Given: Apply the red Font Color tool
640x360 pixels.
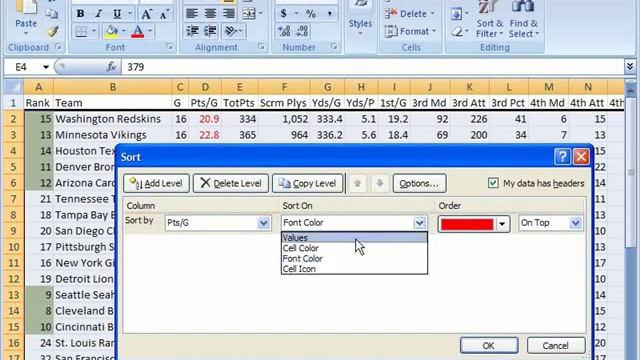Looking at the screenshot, I should click(x=138, y=31).
